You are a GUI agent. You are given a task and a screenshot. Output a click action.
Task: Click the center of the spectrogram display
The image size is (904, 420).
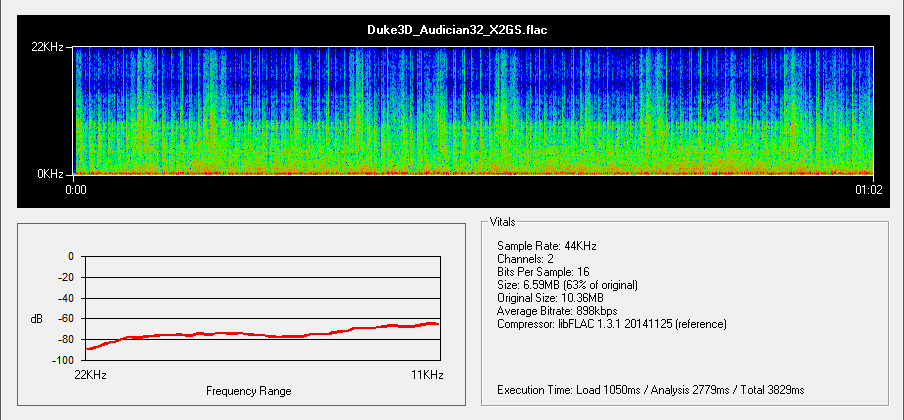(474, 110)
